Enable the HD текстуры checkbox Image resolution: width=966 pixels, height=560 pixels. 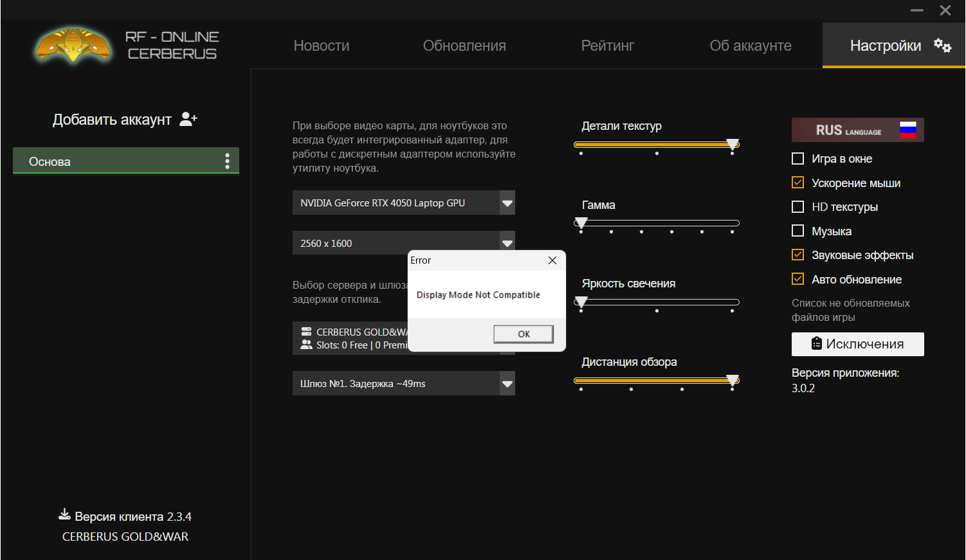pos(797,207)
